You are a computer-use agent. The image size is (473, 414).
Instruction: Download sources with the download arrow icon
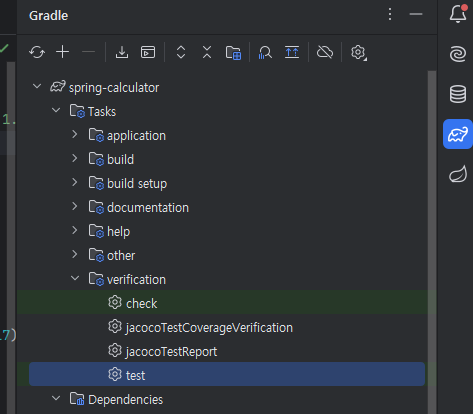pyautogui.click(x=122, y=52)
